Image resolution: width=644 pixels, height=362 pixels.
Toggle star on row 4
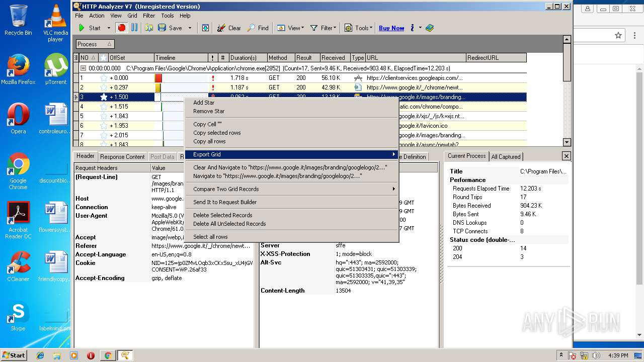[104, 107]
